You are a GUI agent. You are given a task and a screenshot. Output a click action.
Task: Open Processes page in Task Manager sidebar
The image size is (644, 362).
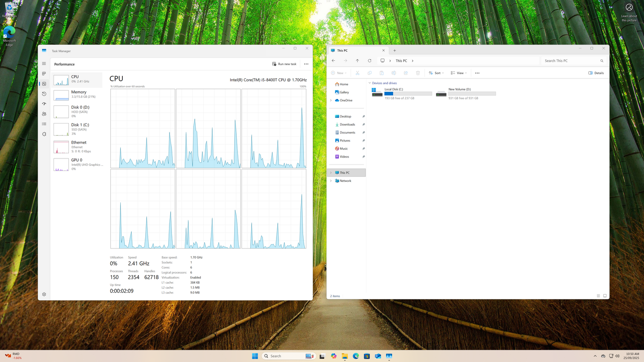pos(44,74)
